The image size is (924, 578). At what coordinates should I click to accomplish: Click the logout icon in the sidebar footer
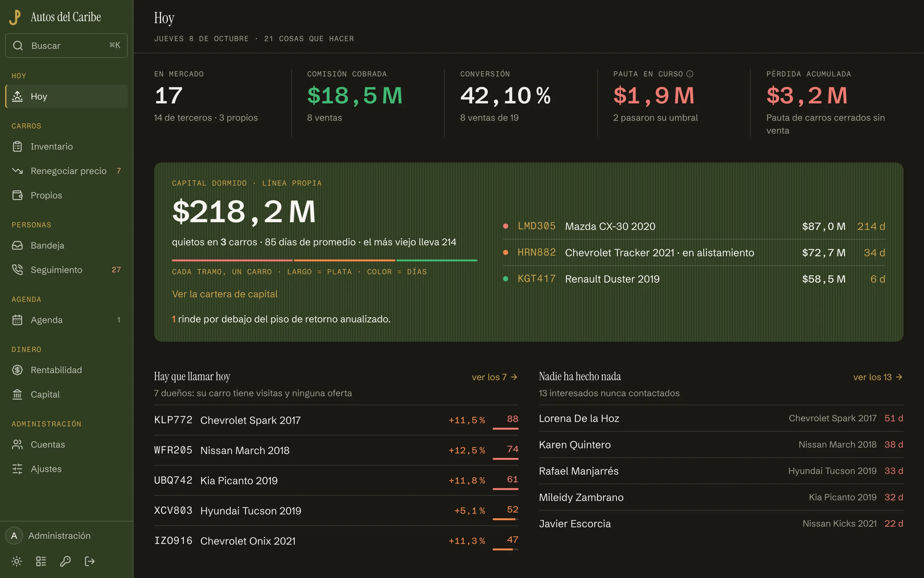tap(90, 561)
